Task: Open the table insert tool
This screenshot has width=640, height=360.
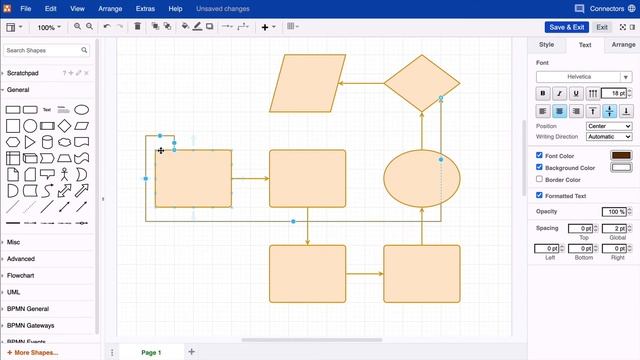Action: point(293,27)
